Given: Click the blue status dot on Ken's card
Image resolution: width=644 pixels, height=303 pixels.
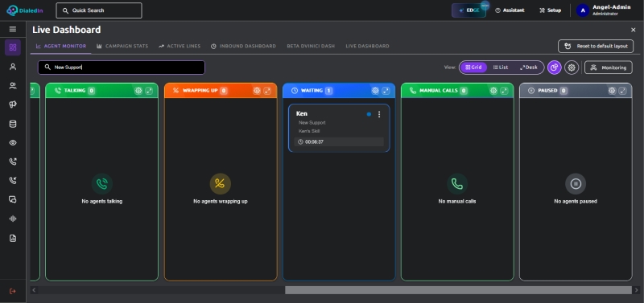Looking at the screenshot, I should 369,114.
